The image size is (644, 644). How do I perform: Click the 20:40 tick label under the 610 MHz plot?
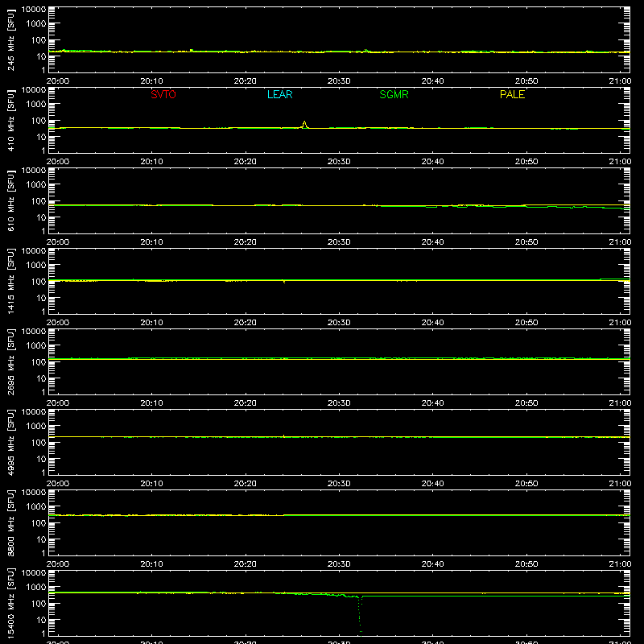click(x=432, y=242)
